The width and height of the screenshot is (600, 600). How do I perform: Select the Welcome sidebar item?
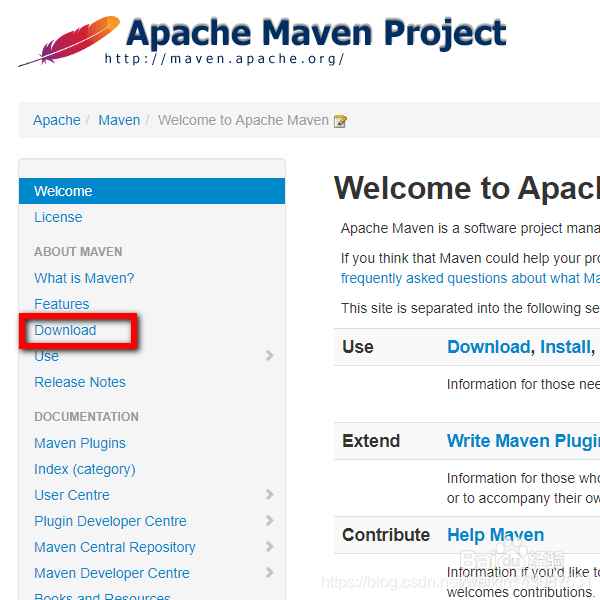point(152,191)
